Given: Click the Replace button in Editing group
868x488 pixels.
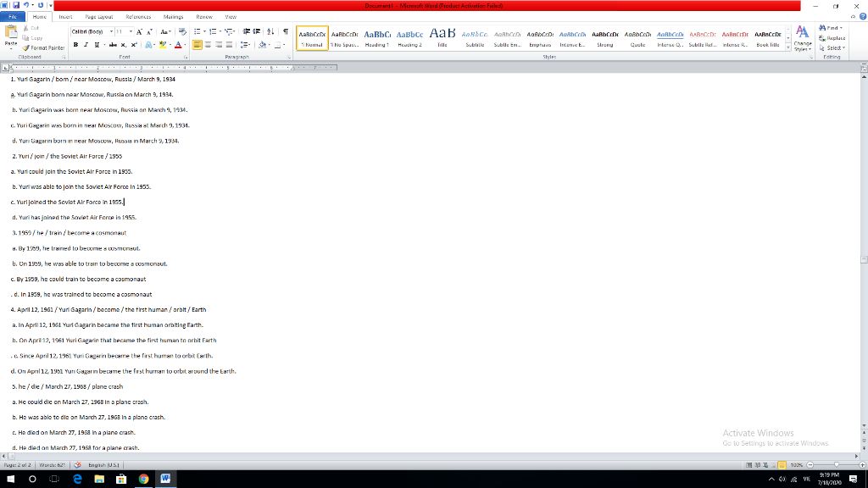Looking at the screenshot, I should 832,38.
